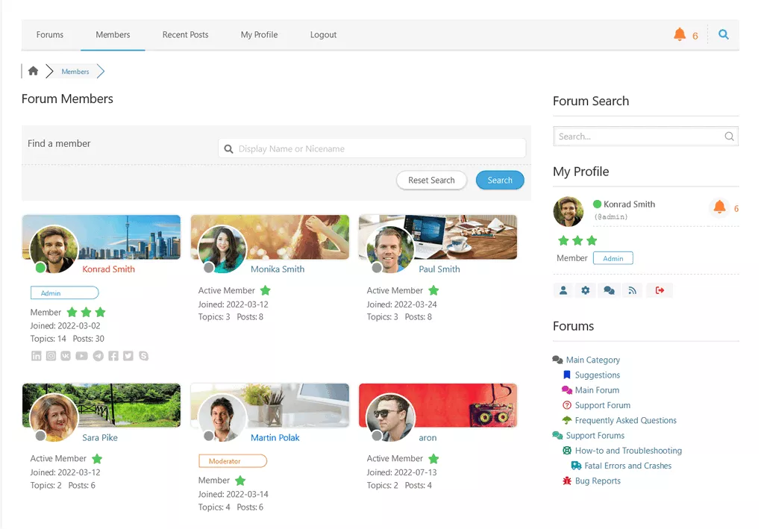
Task: Click the magnifier icon inside Forum Search box
Action: pyautogui.click(x=729, y=137)
